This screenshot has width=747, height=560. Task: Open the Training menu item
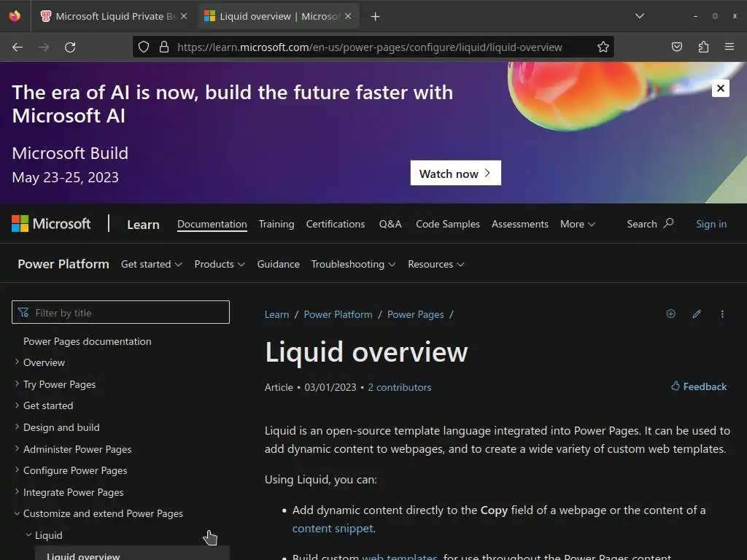[276, 224]
